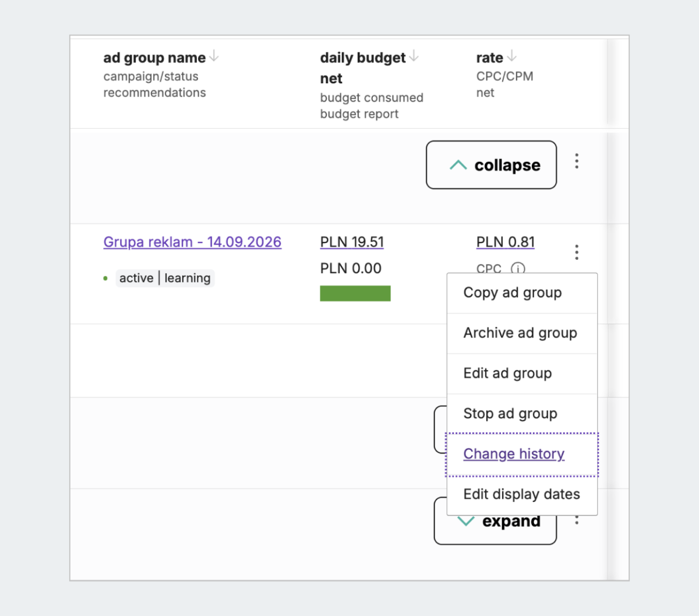
Task: Click the ad group name column header
Action: 154,58
